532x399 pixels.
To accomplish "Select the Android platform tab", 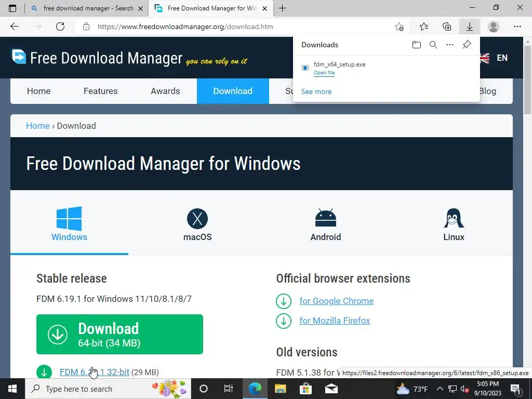I will click(x=326, y=224).
